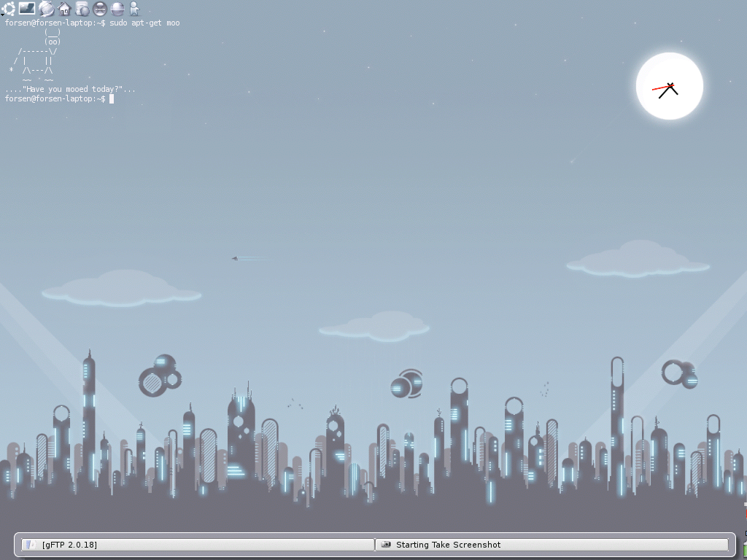Click the striped sphere launcher icon
Screen dimensions: 747x560
(117, 9)
